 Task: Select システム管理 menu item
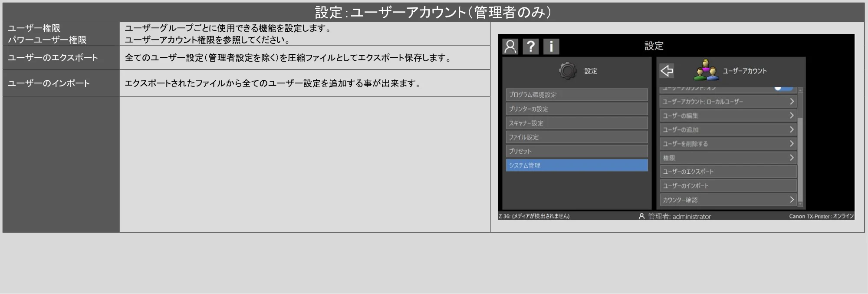pos(577,165)
